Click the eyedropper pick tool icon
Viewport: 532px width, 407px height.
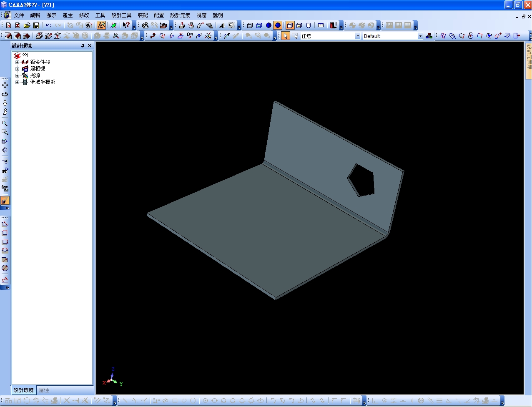[226, 36]
